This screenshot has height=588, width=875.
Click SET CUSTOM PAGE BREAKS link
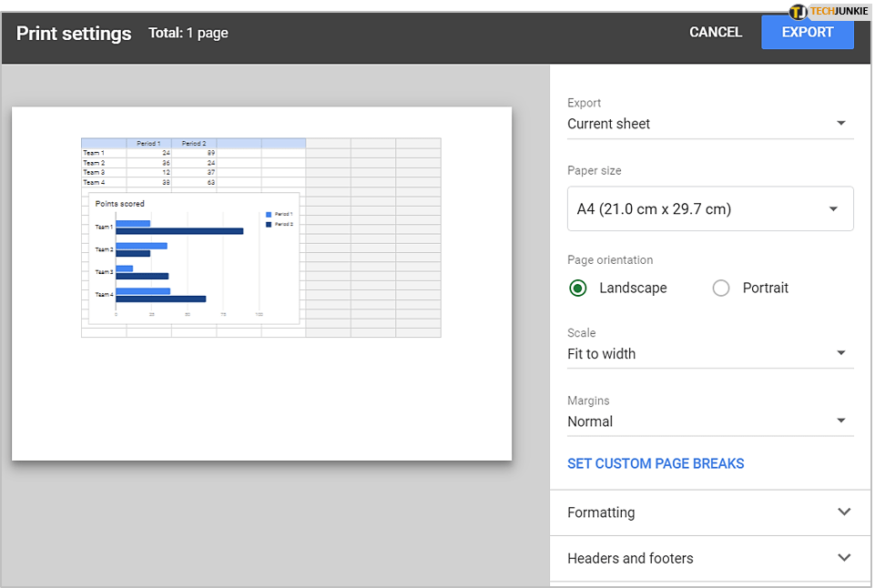click(x=656, y=463)
